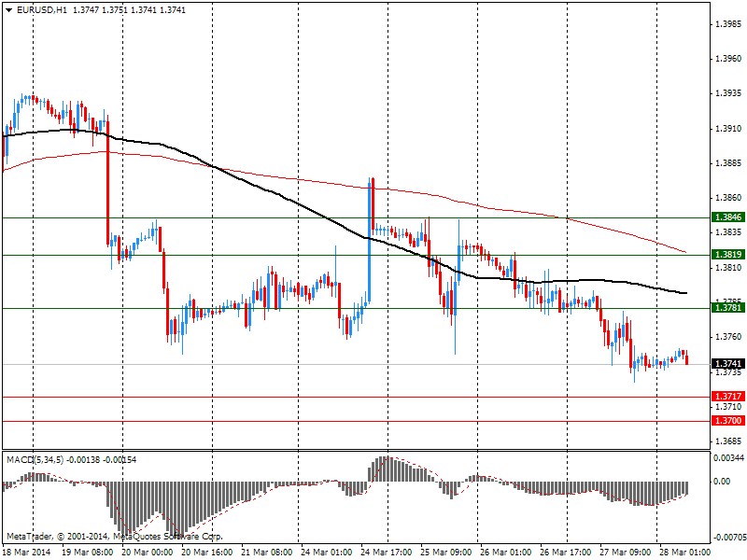Select the OHLC values 1.3747 1.3751 1.3741 1.3741
This screenshot has height=560, width=747.
click(129, 10)
